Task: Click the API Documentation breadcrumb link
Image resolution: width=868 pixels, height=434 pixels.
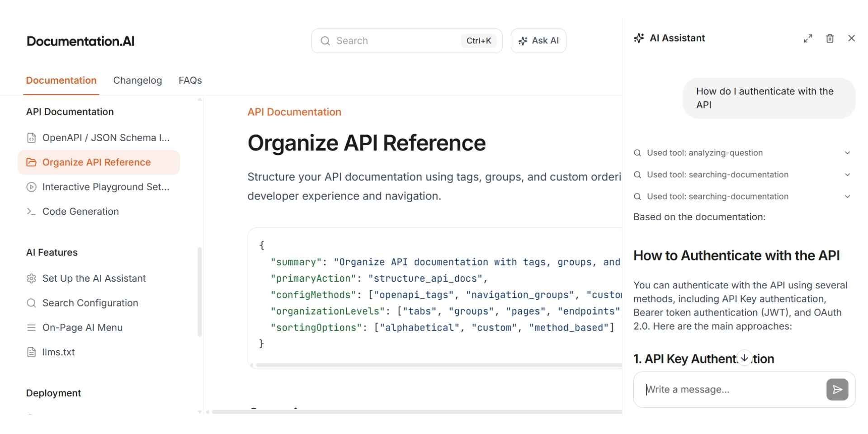Action: point(294,112)
